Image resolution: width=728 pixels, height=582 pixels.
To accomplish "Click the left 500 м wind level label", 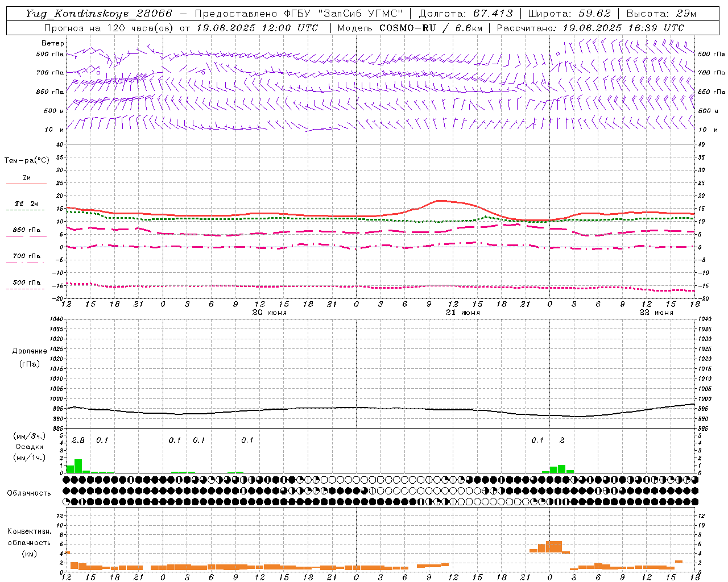I will 54,111.
